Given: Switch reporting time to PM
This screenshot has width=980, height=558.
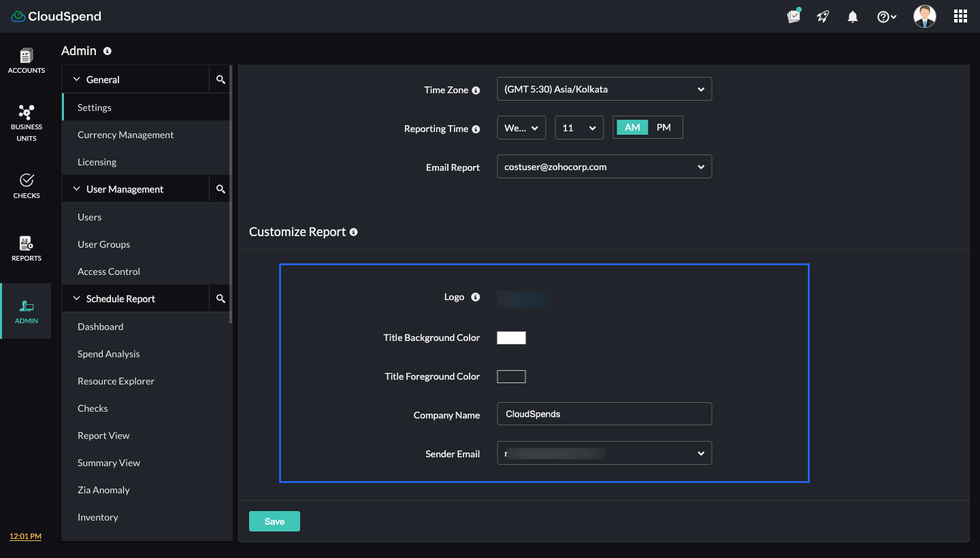Looking at the screenshot, I should (x=665, y=127).
